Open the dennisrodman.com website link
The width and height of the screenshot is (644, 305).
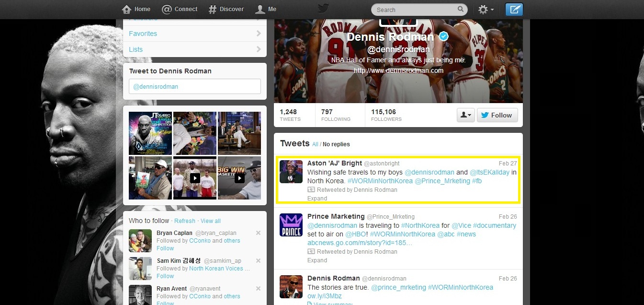click(x=398, y=70)
